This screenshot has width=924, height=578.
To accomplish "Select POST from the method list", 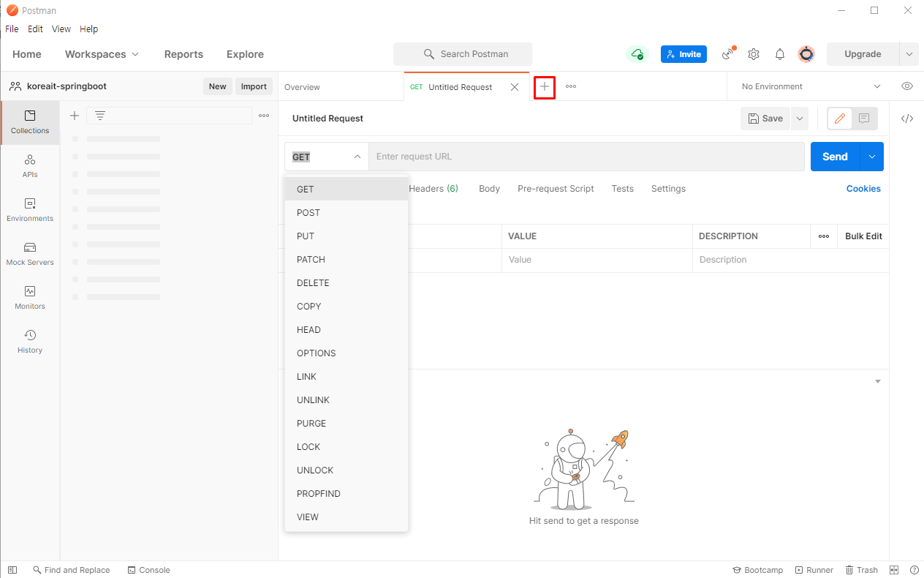I will point(346,213).
